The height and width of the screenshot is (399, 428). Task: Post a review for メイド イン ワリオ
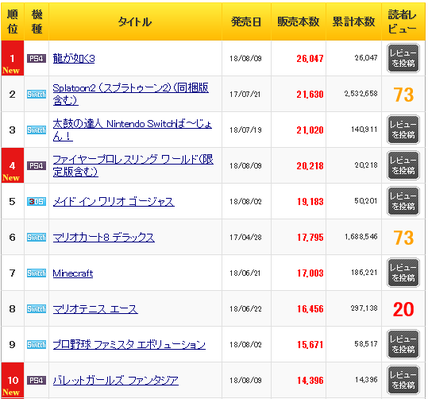[403, 201]
